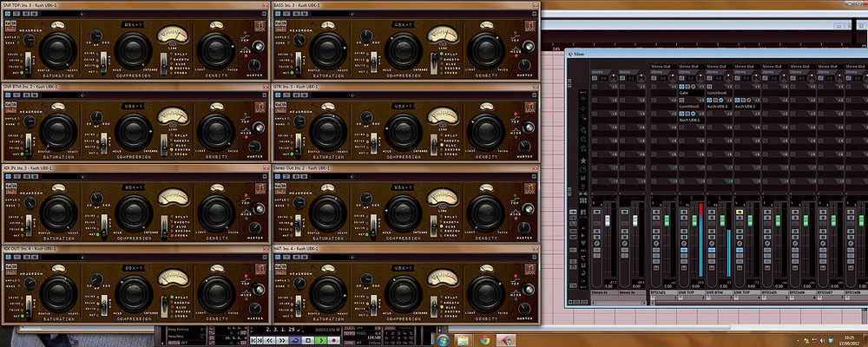Adjust the sidechain HP knob in SNR BTM plugin
This screenshot has width=868, height=347.
96,117
